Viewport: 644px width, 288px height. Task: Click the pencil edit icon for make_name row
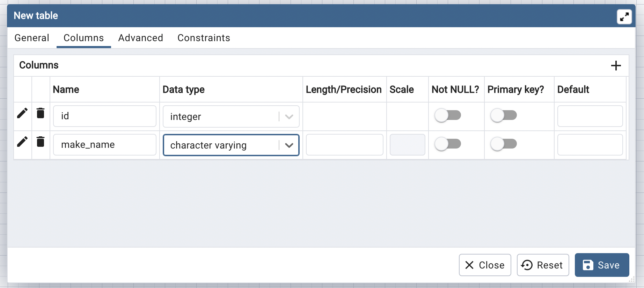tap(22, 142)
